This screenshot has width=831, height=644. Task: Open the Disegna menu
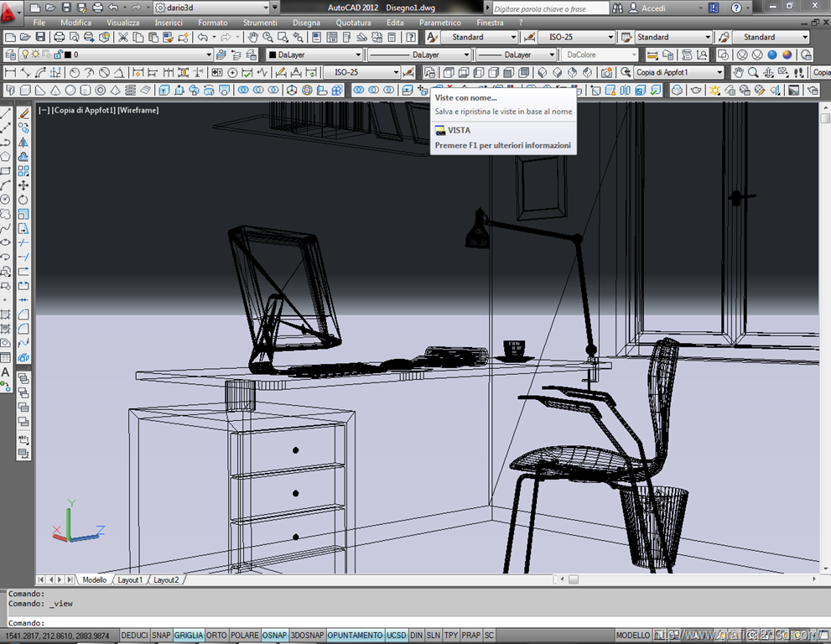[306, 23]
